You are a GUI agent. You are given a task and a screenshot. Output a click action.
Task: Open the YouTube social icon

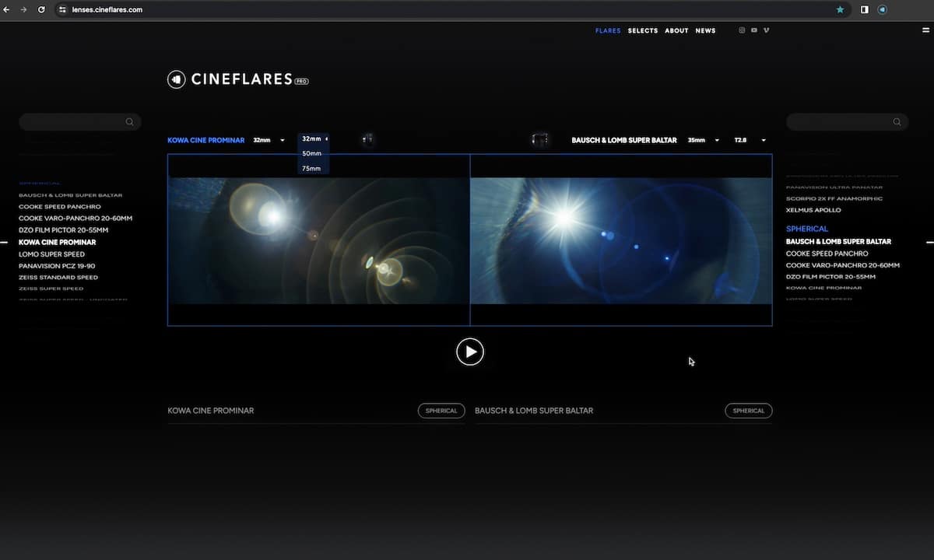coord(754,30)
